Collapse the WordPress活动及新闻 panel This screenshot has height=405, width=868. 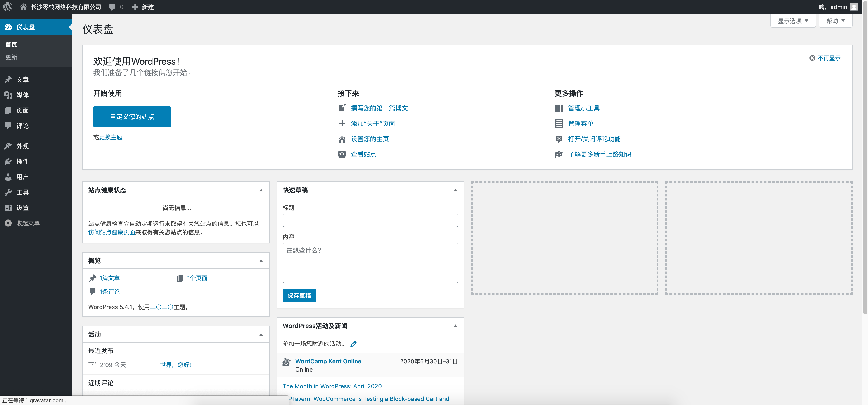[455, 326]
